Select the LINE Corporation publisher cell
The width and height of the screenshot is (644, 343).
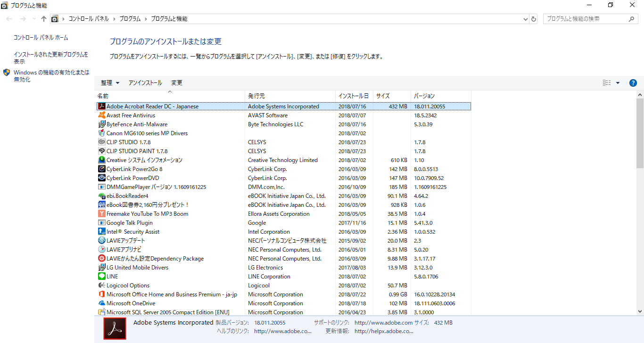coord(269,277)
